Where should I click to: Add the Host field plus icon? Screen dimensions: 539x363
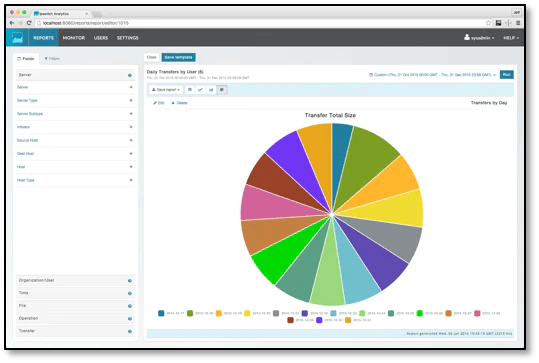(131, 167)
